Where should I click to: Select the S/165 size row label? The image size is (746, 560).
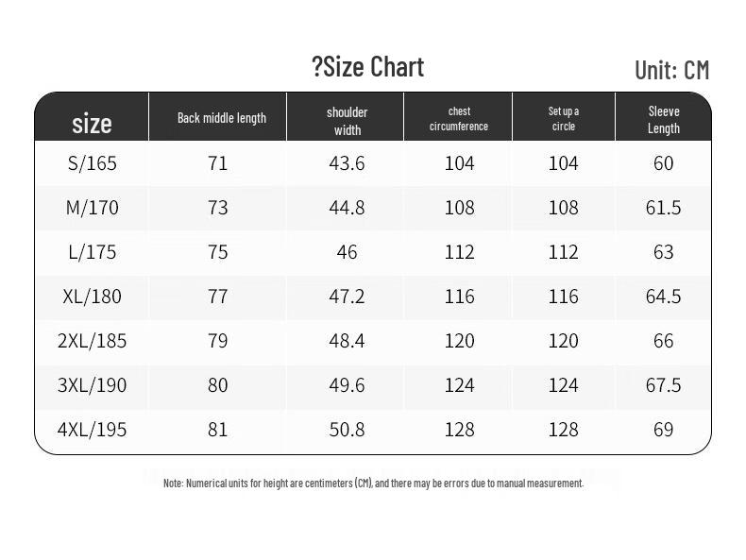click(93, 163)
